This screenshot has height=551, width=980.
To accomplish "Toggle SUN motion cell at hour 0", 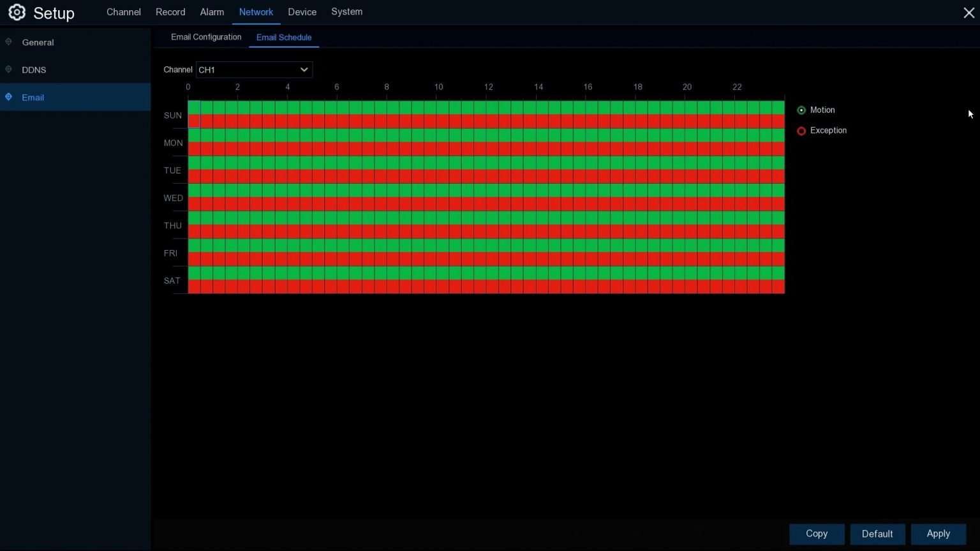I will 194,108.
